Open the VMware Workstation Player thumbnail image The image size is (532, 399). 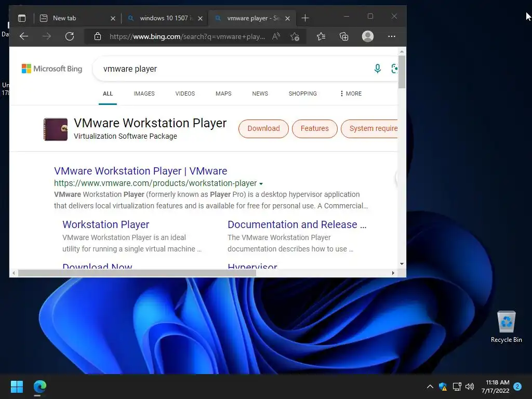[x=56, y=129]
